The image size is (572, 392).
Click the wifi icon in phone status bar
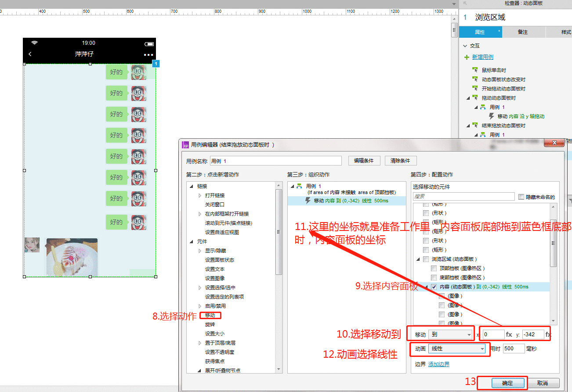35,43
